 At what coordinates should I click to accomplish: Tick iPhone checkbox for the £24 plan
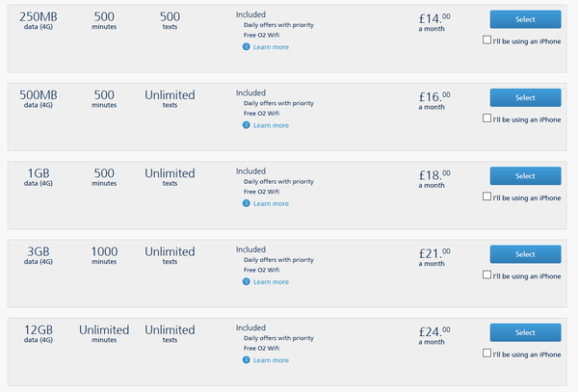click(486, 353)
